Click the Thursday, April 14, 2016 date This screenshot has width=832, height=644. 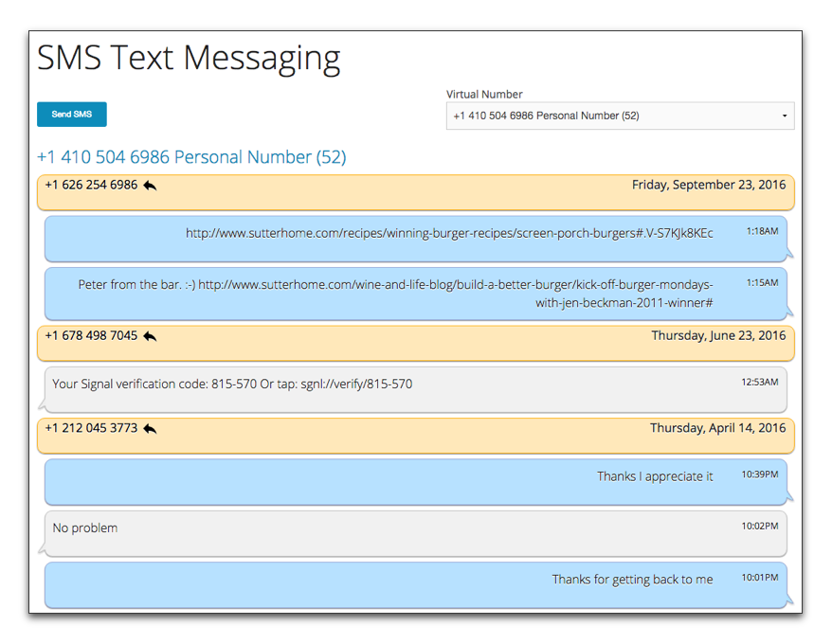pyautogui.click(x=718, y=427)
